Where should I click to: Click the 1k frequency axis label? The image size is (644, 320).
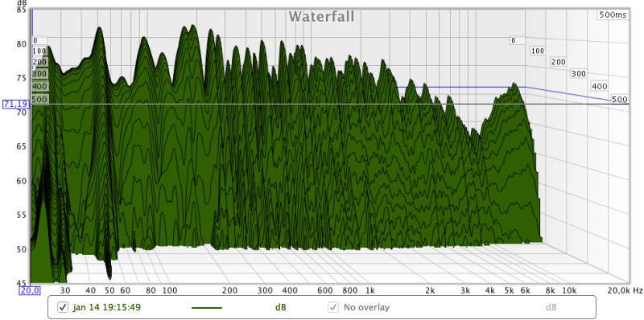pyautogui.click(x=370, y=290)
